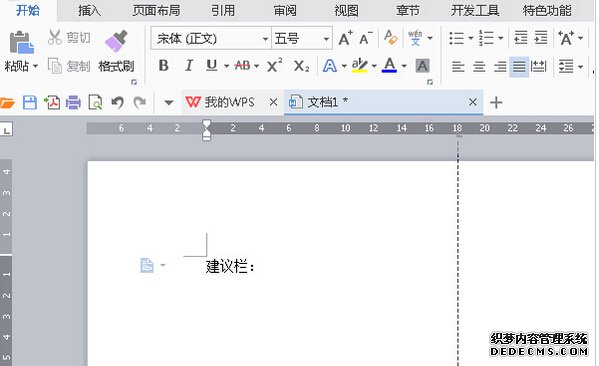
Task: Select the Format Painter brush icon
Action: click(116, 41)
